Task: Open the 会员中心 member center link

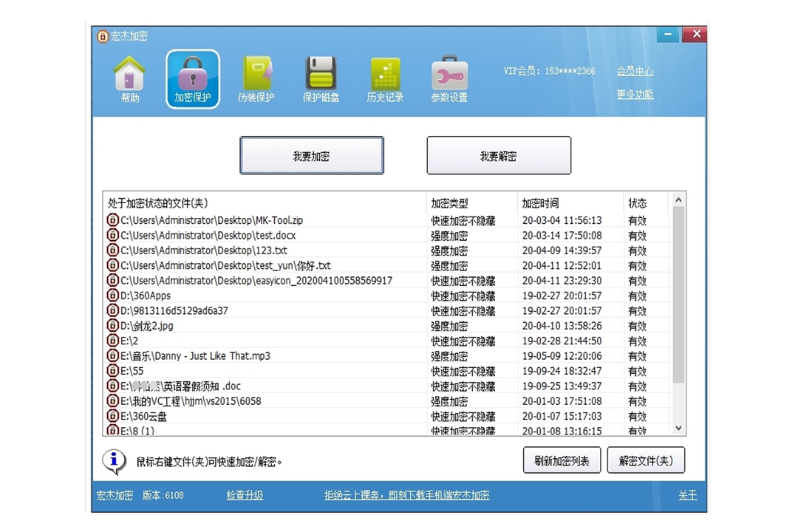Action: point(635,71)
